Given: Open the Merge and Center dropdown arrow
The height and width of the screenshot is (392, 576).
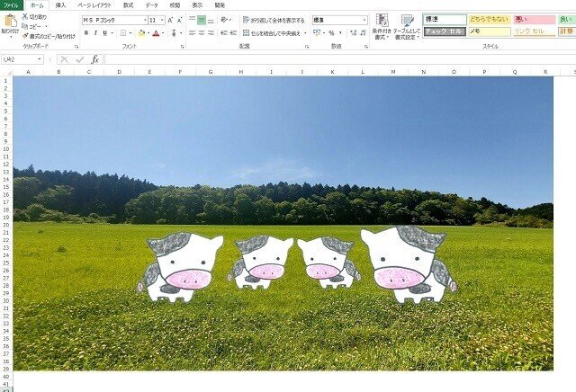Looking at the screenshot, I should tap(305, 33).
